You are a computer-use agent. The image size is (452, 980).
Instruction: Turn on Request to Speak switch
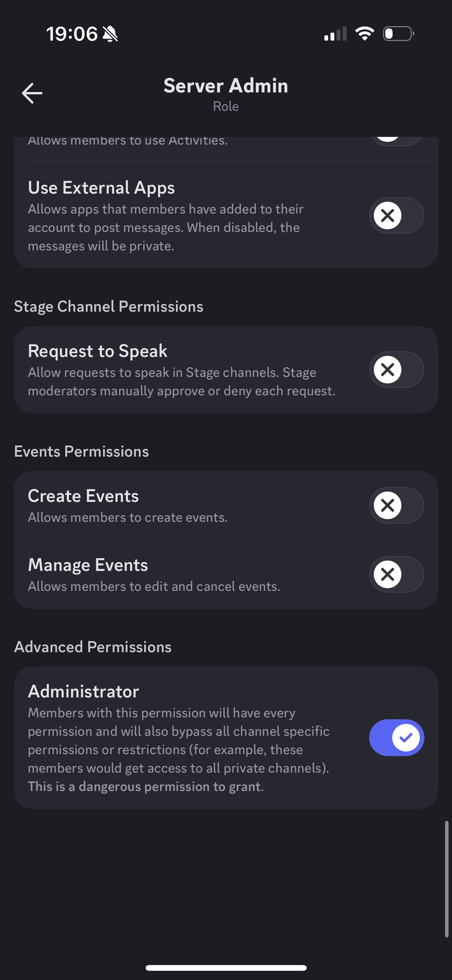click(x=396, y=370)
